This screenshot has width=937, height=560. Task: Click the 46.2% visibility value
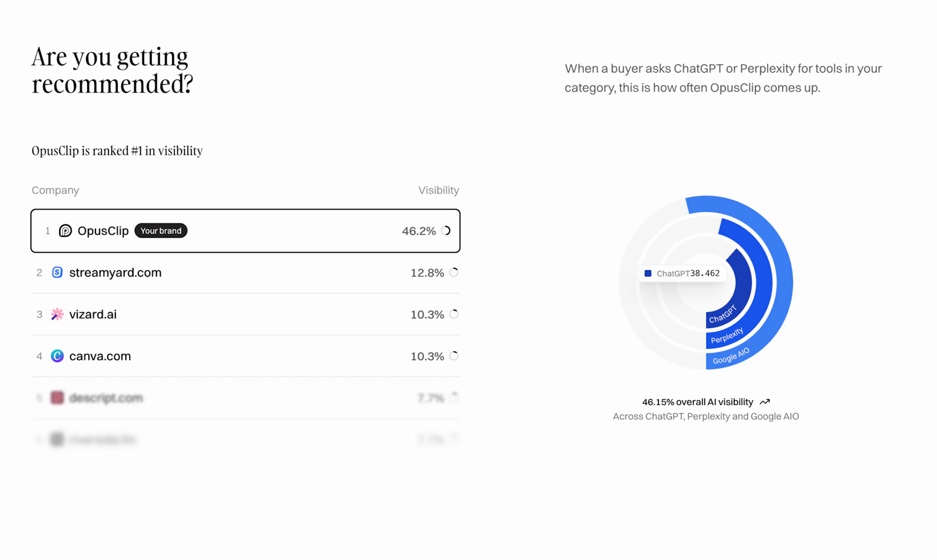point(419,231)
